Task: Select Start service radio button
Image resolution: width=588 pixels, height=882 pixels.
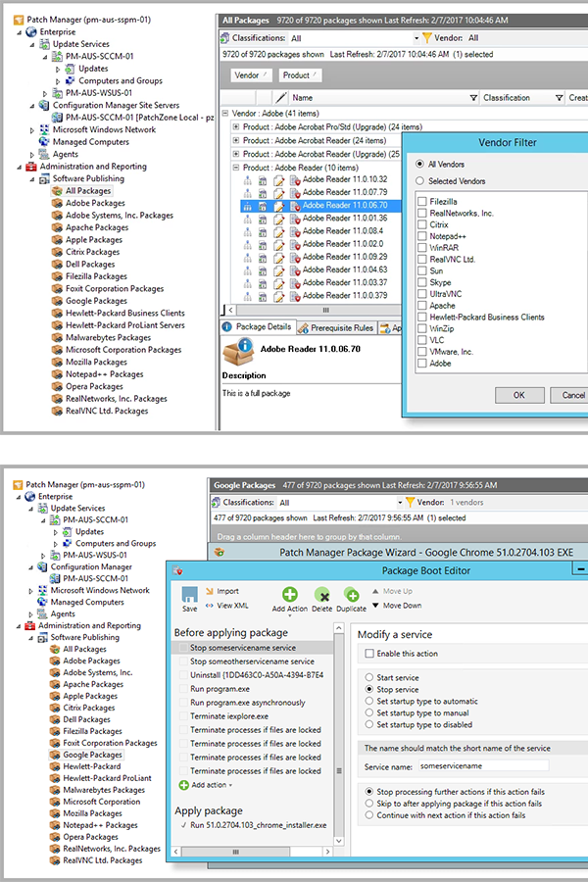Action: tap(369, 677)
